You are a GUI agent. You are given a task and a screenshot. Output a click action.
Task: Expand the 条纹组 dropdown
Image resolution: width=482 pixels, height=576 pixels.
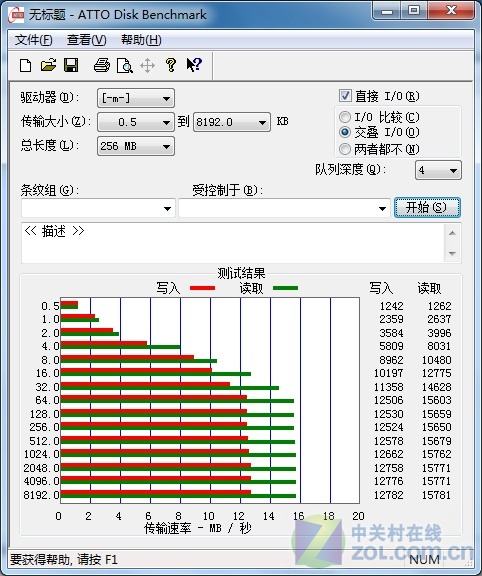(x=98, y=208)
